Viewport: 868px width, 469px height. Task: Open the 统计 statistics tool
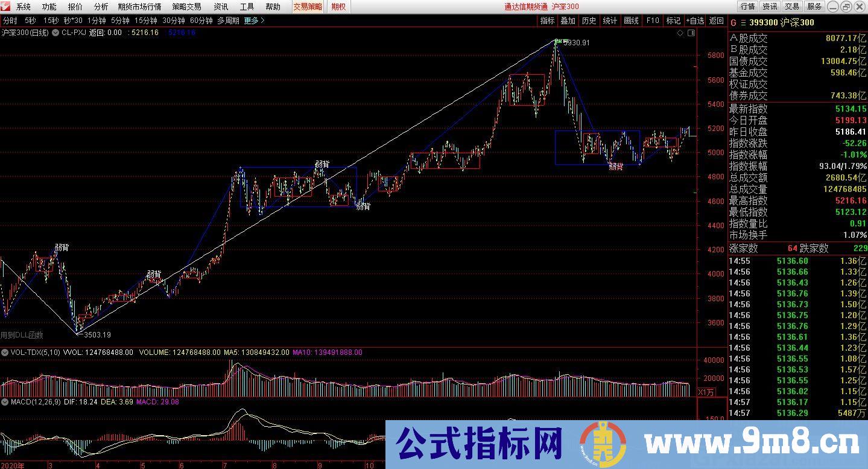point(609,20)
